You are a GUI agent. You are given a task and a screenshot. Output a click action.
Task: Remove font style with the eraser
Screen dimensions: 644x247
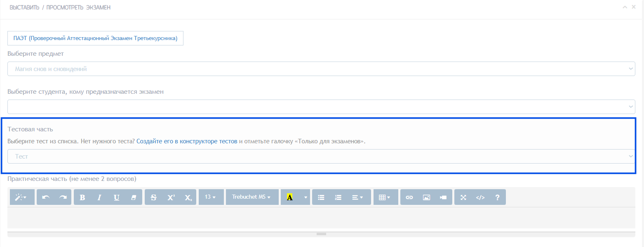point(134,197)
